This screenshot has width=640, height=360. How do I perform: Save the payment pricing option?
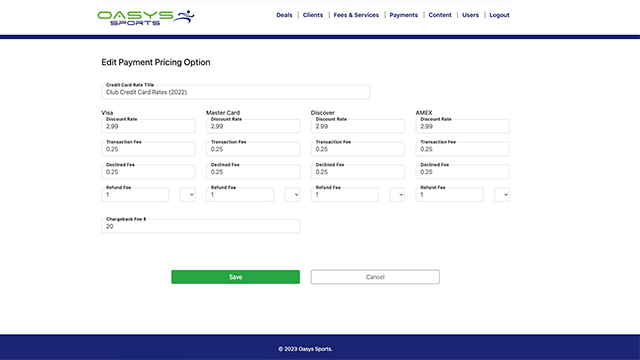(236, 277)
